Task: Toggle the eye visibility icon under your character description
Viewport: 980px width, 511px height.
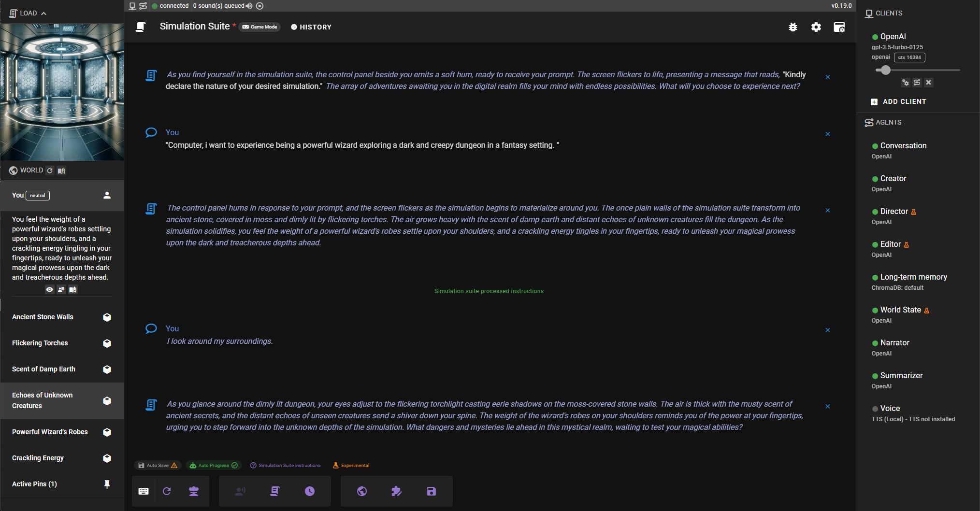Action: pyautogui.click(x=49, y=289)
